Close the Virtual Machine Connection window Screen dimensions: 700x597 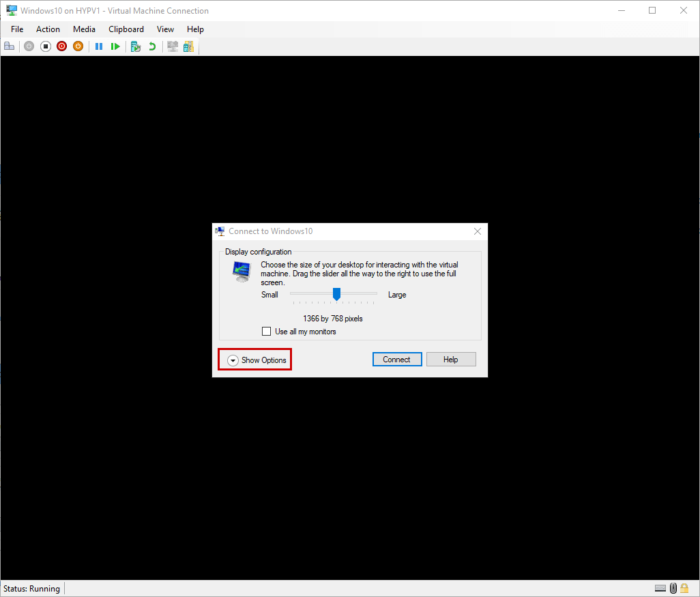pyautogui.click(x=684, y=10)
